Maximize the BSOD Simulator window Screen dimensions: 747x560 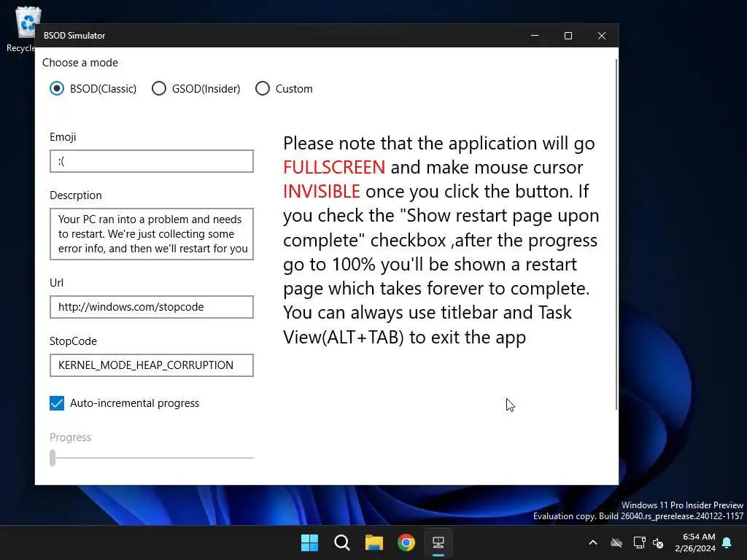tap(568, 36)
